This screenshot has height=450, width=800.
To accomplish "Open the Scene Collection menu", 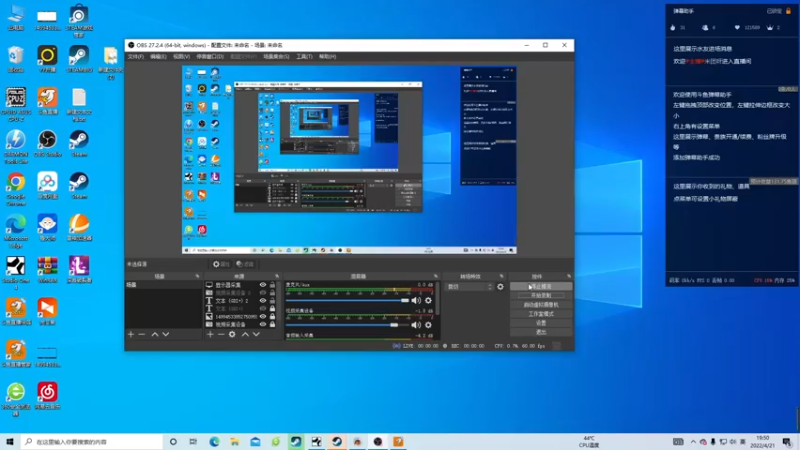I will click(276, 57).
